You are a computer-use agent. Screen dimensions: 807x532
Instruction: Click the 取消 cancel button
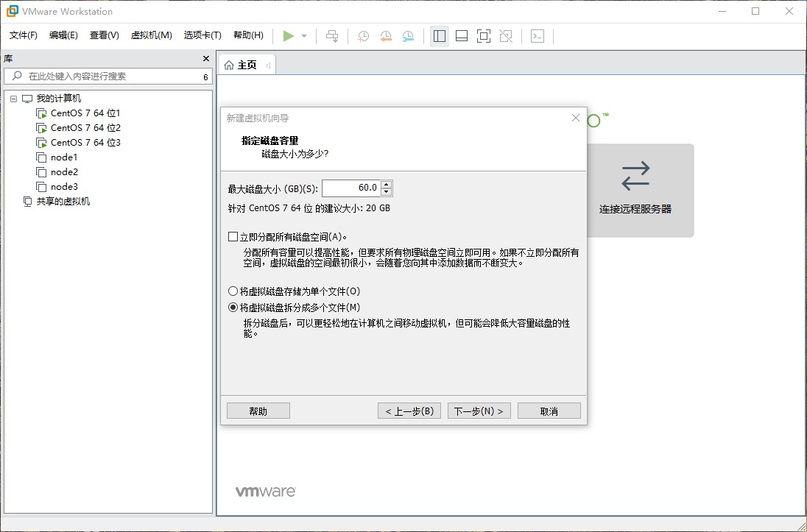[x=549, y=411]
